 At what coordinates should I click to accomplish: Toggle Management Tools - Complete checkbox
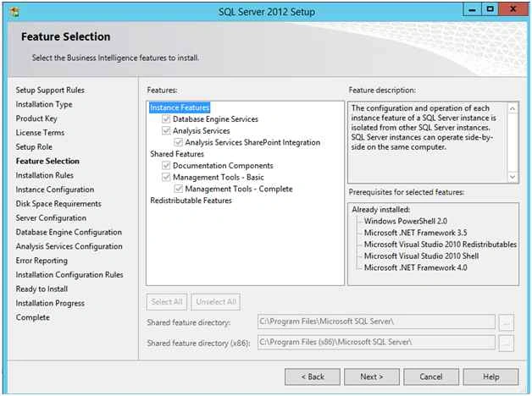[179, 189]
